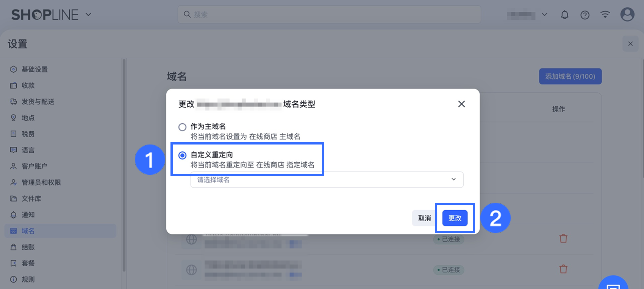Click the 取消 button in dialog
Image resolution: width=644 pixels, height=289 pixels.
click(x=424, y=218)
